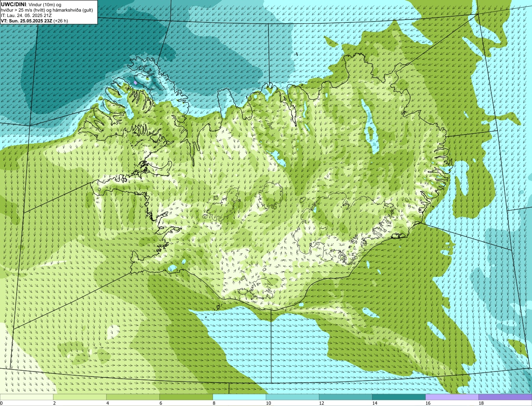Click the legend tick label '6'
The width and height of the screenshot is (532, 406).
(161, 403)
